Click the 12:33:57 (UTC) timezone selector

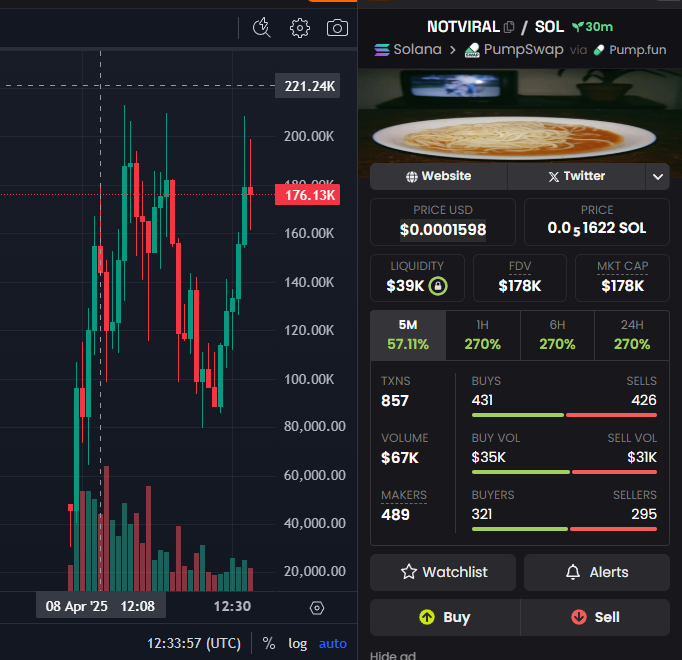pyautogui.click(x=194, y=643)
